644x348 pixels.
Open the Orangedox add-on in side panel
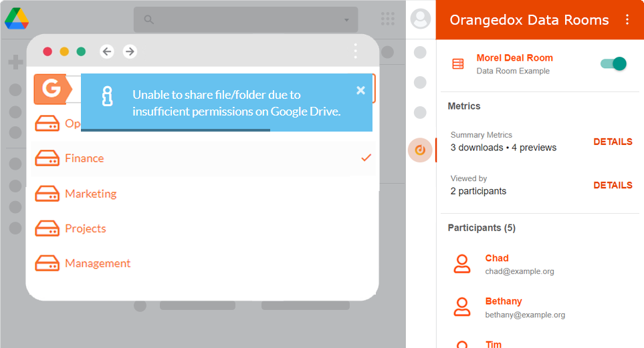420,150
